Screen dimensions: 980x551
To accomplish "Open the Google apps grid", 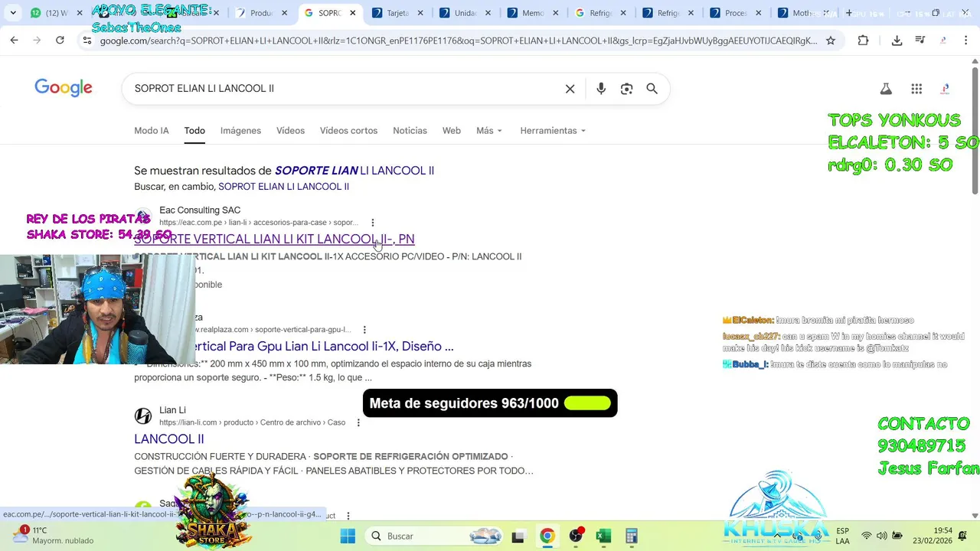I will [916, 89].
